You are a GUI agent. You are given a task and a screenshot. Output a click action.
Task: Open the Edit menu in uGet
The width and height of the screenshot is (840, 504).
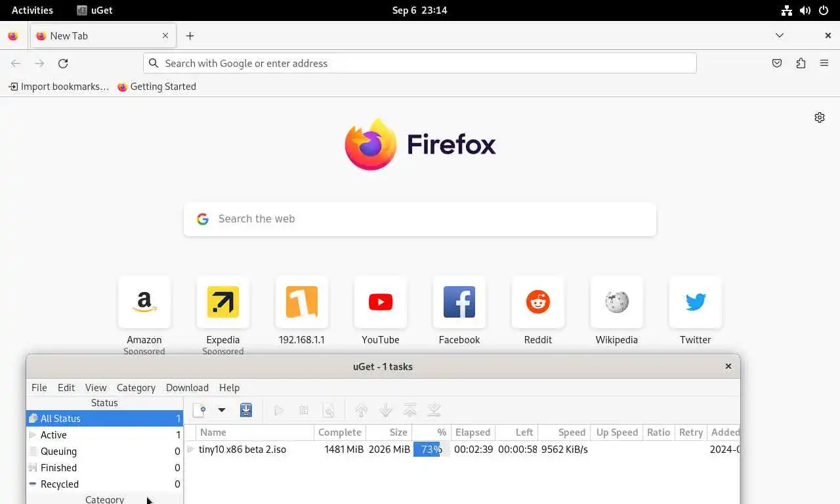tap(66, 387)
